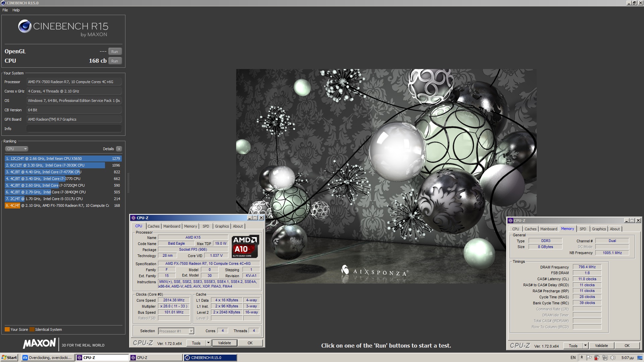
Task: Close the left CPU-Z window
Action: point(261,218)
